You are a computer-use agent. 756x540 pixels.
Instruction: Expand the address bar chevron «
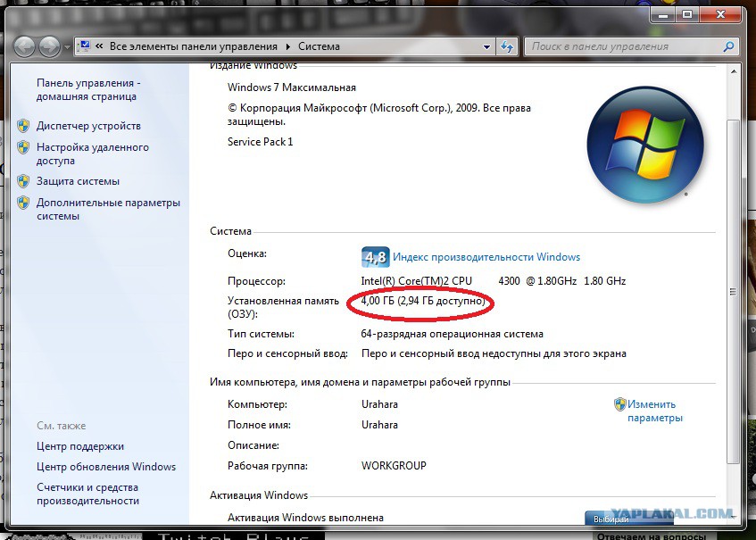pyautogui.click(x=99, y=46)
